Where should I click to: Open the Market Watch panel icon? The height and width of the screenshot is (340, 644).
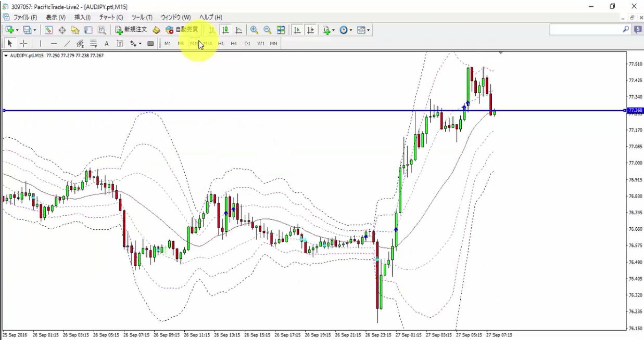(x=48, y=30)
